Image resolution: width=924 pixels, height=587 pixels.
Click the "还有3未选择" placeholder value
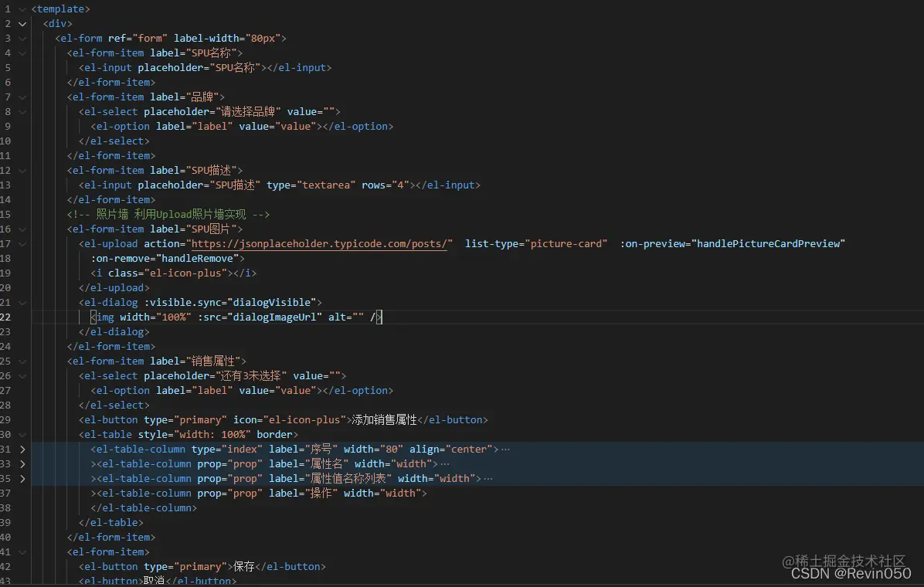pos(251,376)
